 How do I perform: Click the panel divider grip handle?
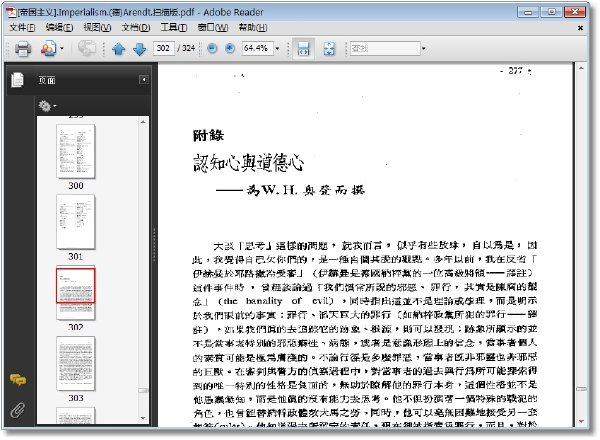154,245
